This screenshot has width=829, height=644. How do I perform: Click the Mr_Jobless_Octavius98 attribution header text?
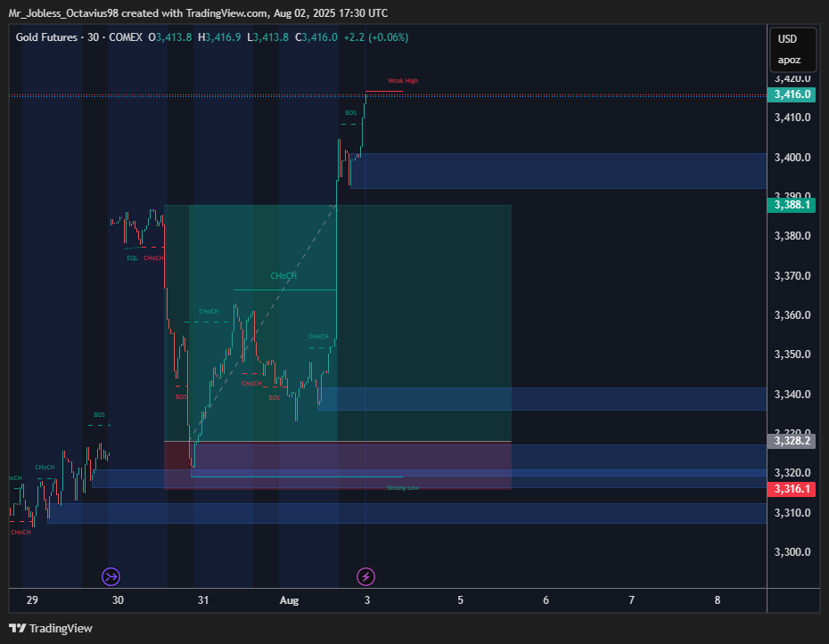pos(198,13)
